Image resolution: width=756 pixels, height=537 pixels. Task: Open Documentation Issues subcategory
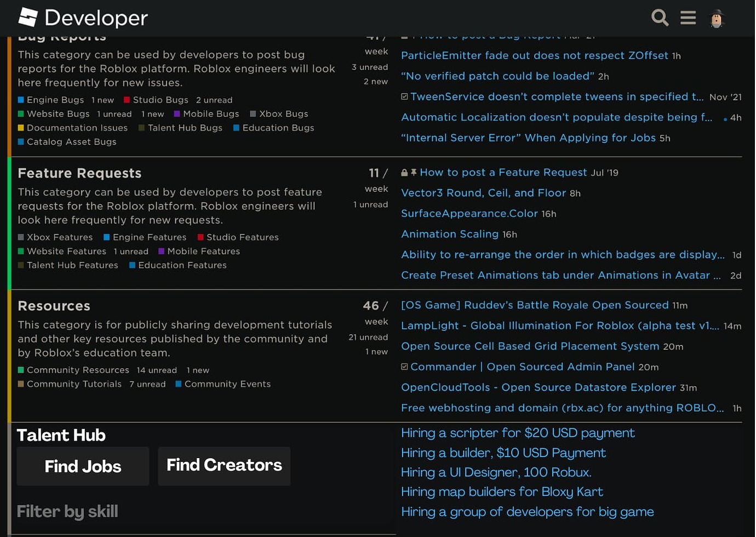click(x=73, y=128)
